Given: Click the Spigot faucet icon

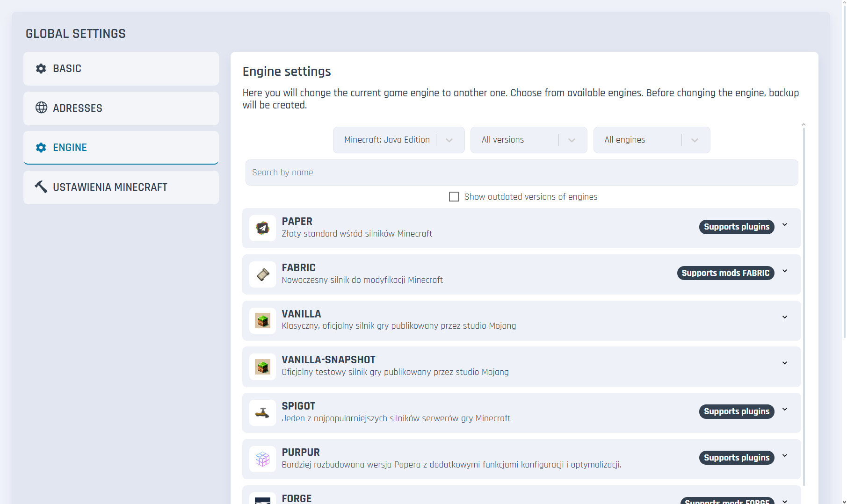Looking at the screenshot, I should [262, 413].
